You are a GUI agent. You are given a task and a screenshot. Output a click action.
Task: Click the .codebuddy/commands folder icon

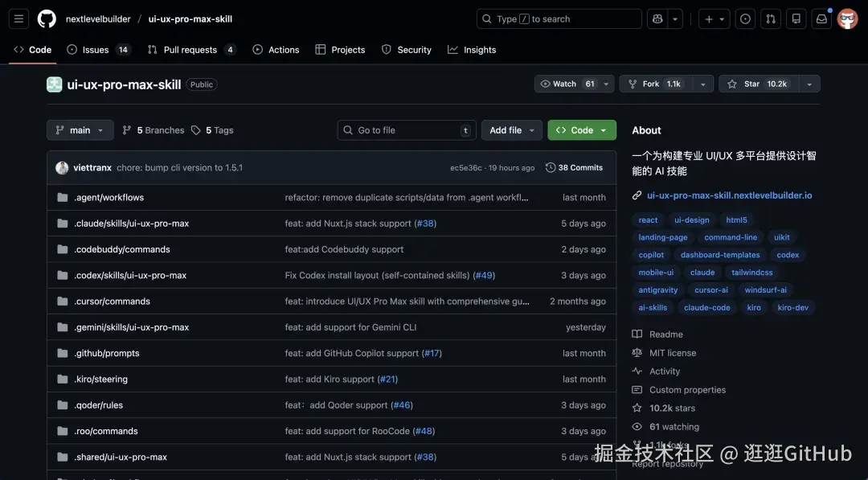pos(63,250)
